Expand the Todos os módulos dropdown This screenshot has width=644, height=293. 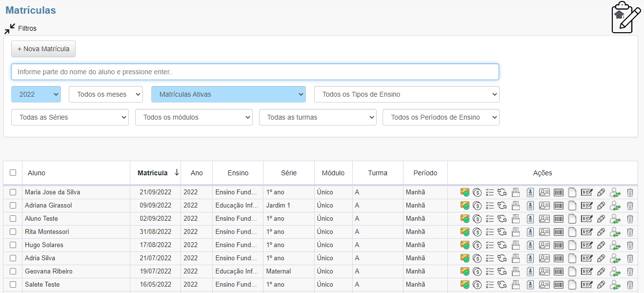pos(194,117)
